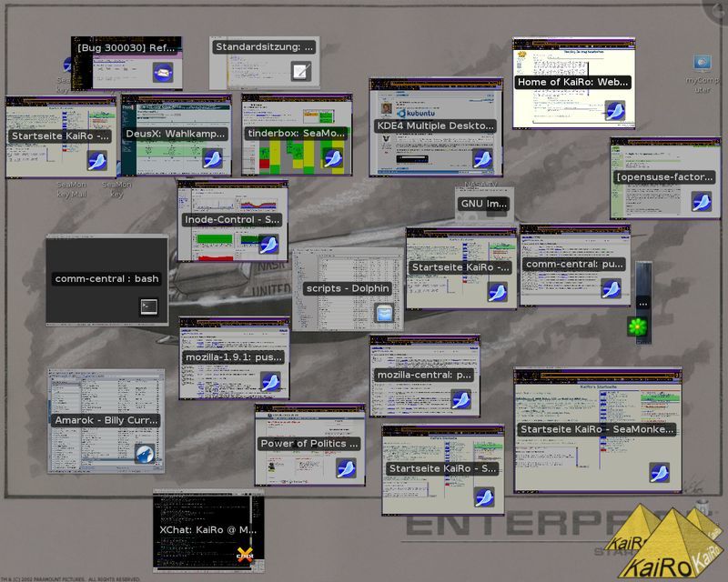Select the 'KDE4 Multiple Deskto...' caption

click(x=436, y=125)
